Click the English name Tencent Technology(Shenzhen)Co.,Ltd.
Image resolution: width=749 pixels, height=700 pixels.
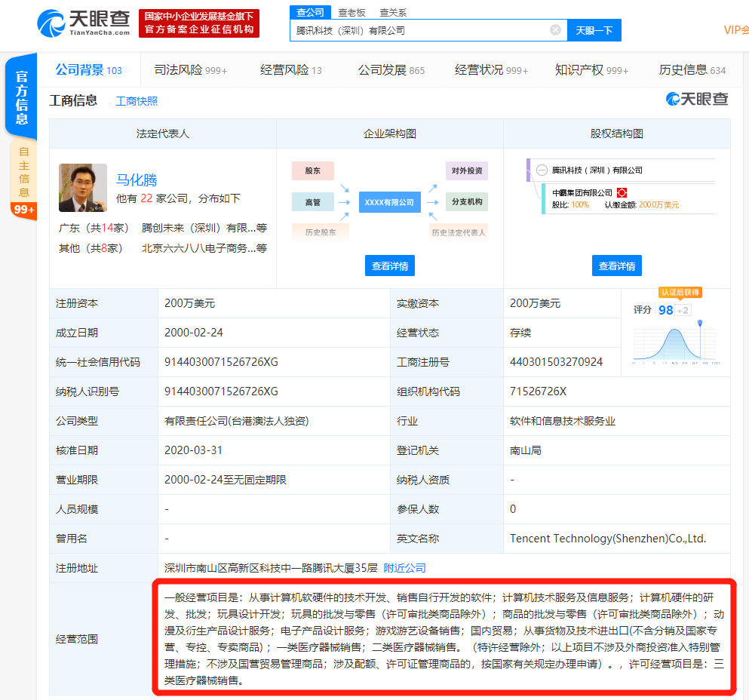pyautogui.click(x=608, y=538)
